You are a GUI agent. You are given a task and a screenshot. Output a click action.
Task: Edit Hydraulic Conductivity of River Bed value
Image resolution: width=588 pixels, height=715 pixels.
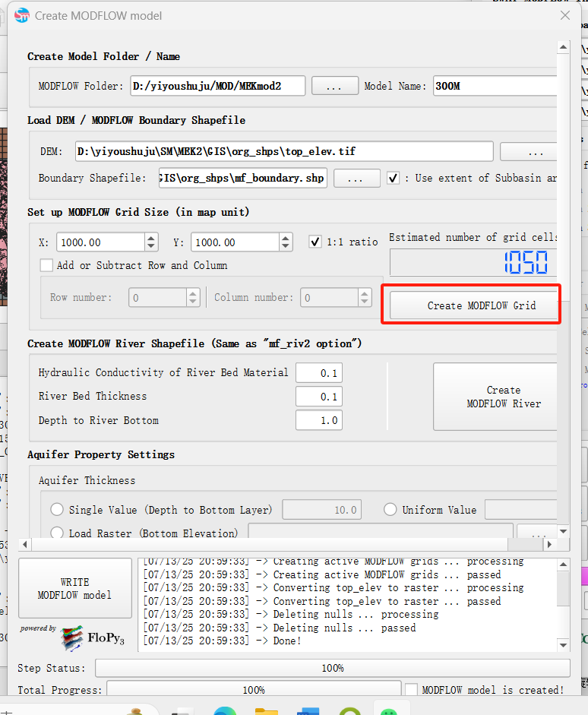point(319,373)
